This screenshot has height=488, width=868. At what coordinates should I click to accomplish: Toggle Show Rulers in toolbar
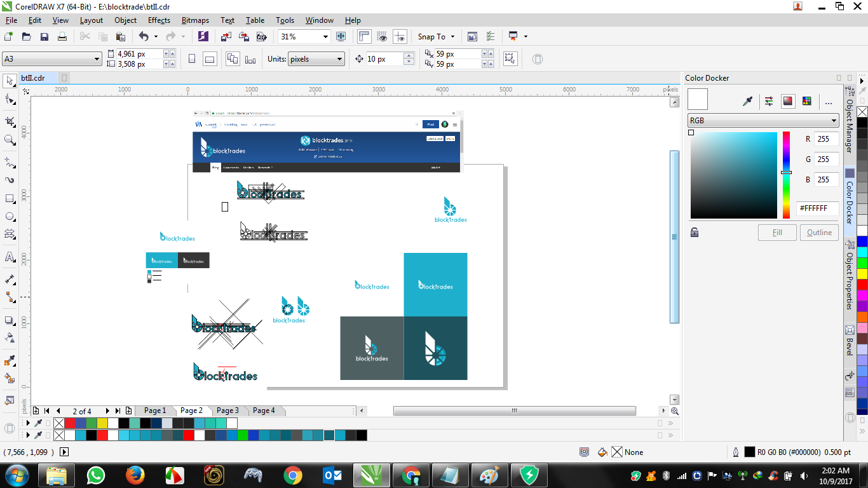[364, 37]
